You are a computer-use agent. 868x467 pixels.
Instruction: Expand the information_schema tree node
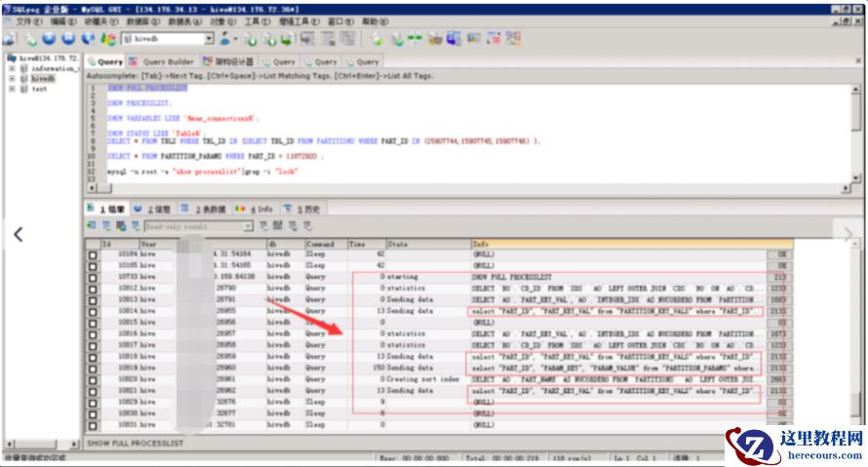12,68
